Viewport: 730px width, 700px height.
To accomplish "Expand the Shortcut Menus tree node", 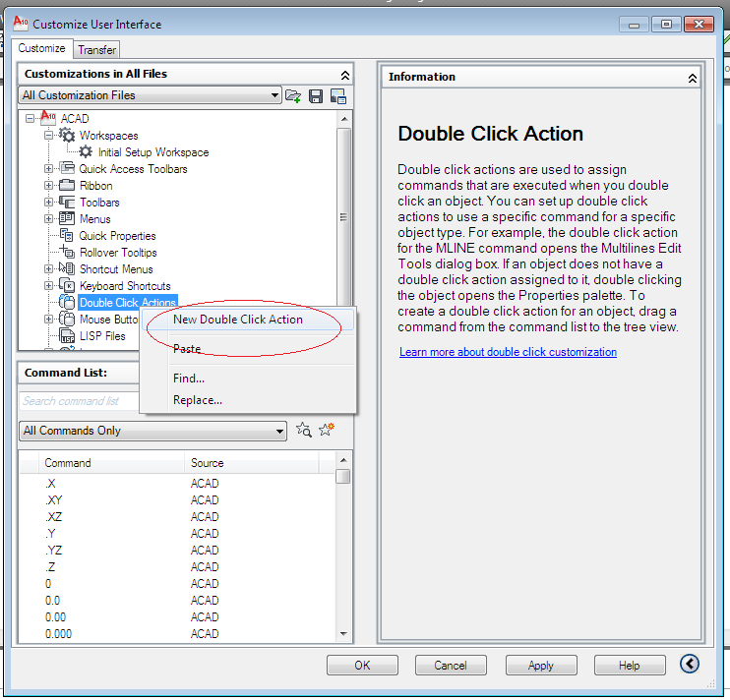I will point(48,268).
